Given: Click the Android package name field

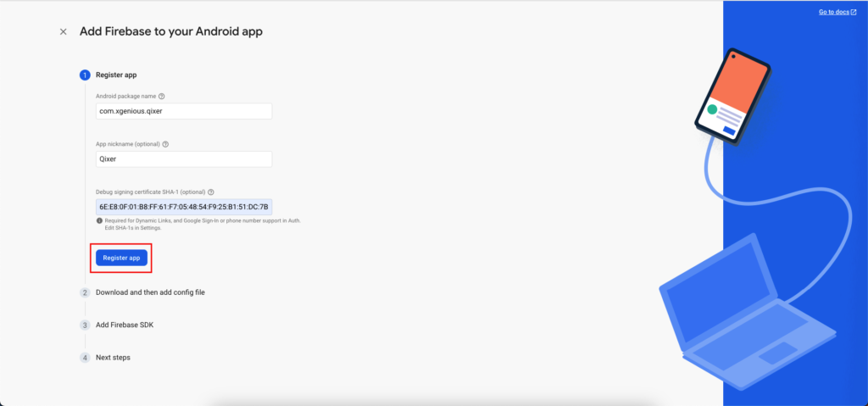Looking at the screenshot, I should point(184,111).
